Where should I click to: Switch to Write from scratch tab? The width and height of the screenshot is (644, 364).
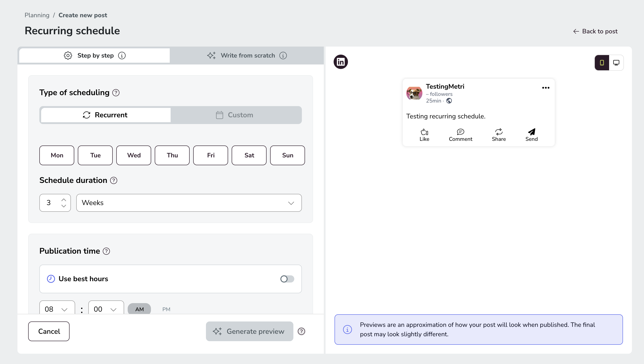247,56
